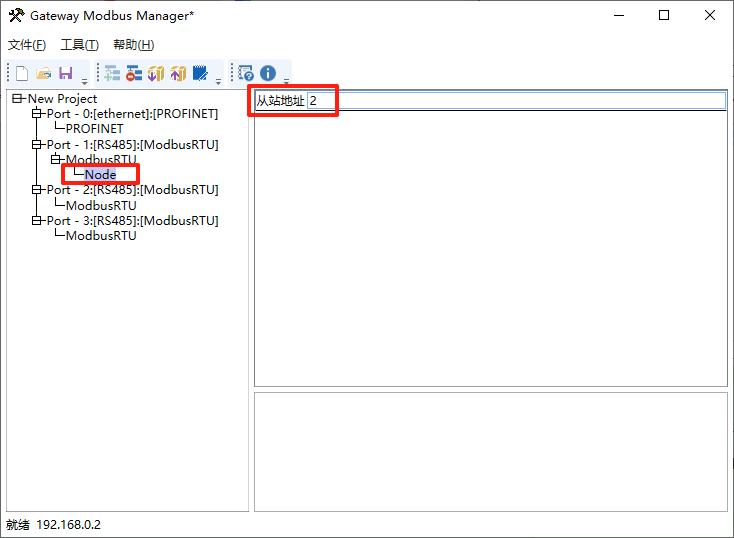Select Port - 0:[ethernet]:[PROFINET]

(132, 114)
